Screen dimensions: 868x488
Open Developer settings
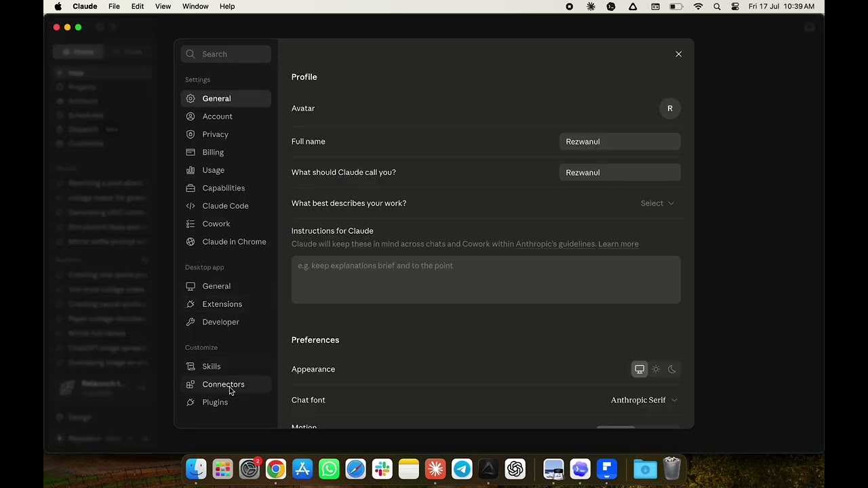pyautogui.click(x=226, y=322)
